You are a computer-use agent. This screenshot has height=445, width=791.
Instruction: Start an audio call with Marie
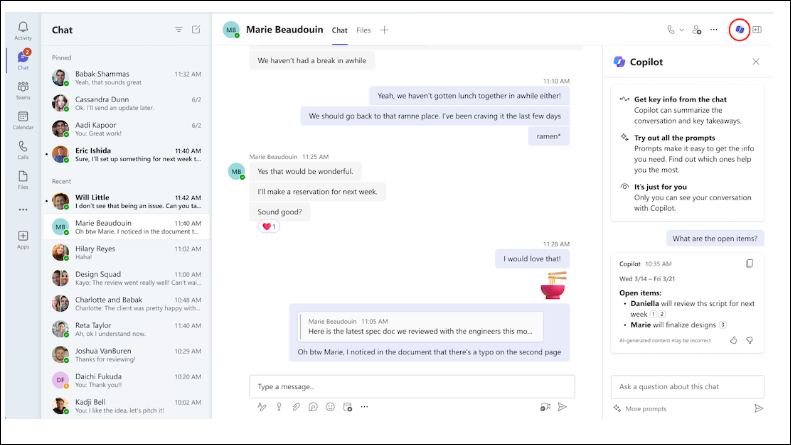click(670, 30)
